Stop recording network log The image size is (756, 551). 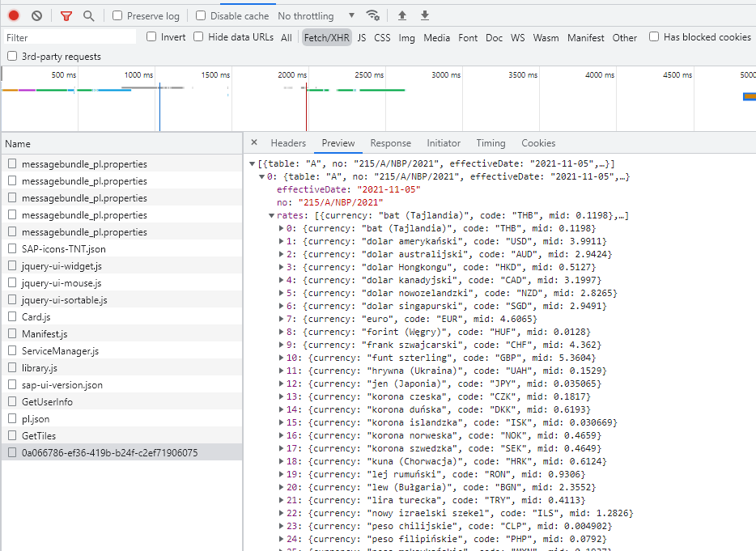click(14, 16)
